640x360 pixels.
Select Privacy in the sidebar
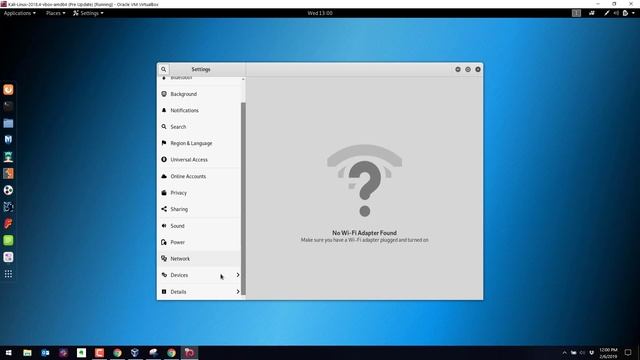point(199,193)
